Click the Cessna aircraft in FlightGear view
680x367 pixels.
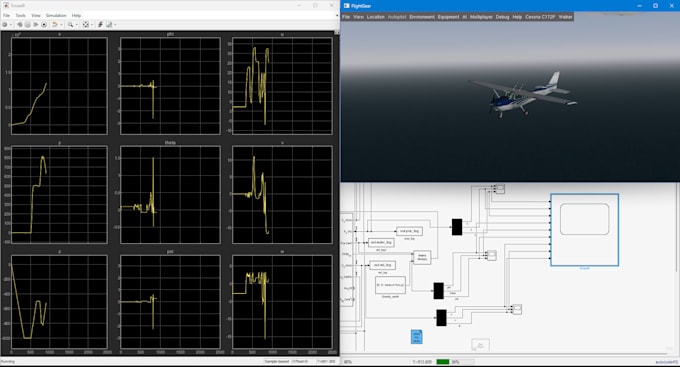coord(523,95)
